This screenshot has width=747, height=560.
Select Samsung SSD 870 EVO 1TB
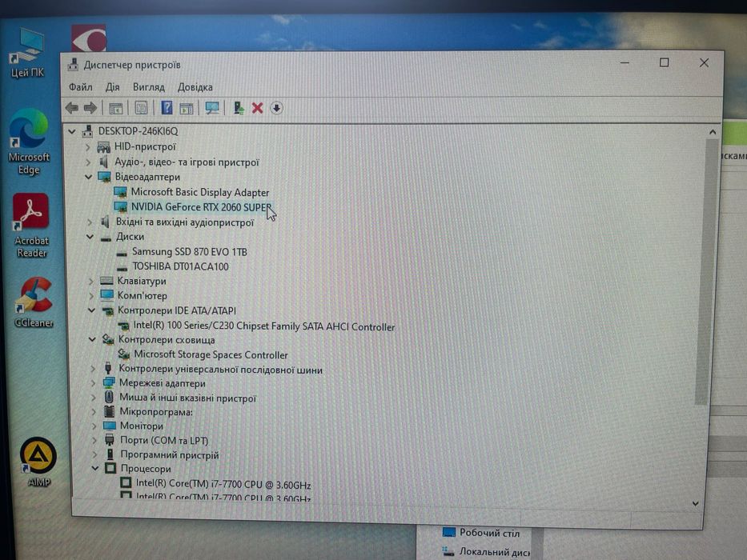click(189, 252)
